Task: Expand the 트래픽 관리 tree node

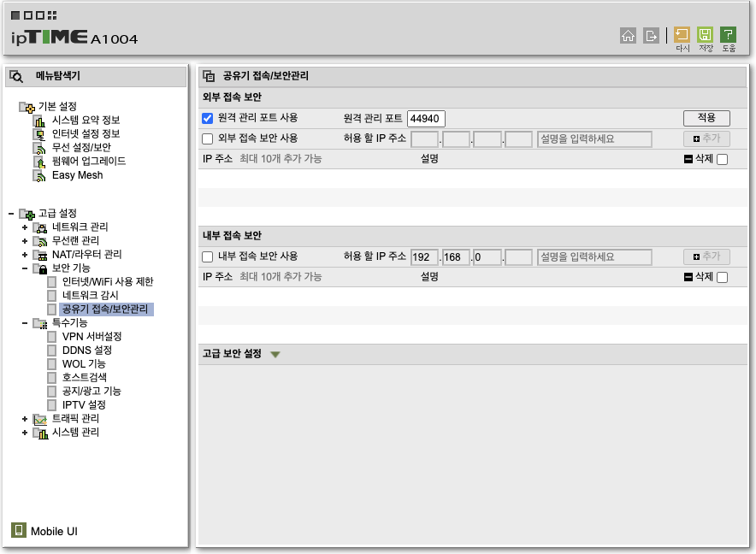Action: [25, 419]
